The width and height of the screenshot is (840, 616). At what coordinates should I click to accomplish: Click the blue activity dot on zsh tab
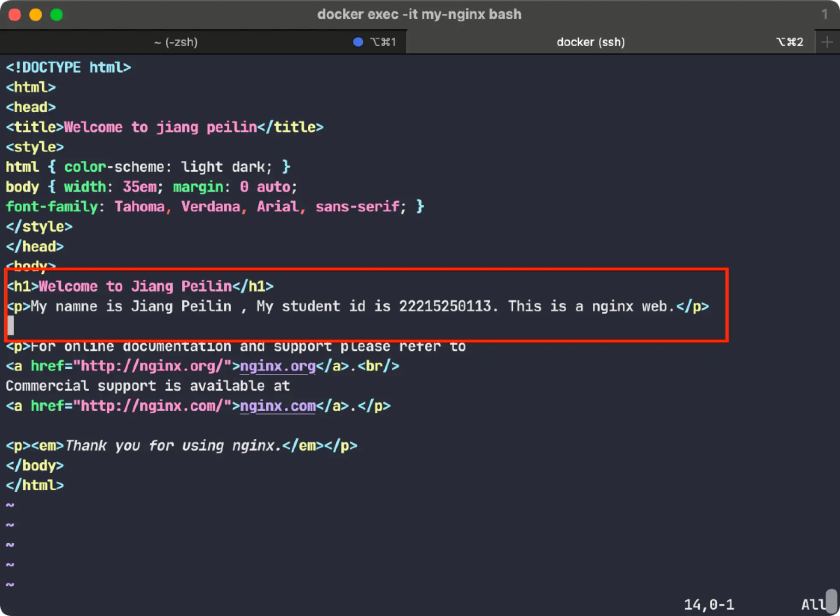(358, 42)
